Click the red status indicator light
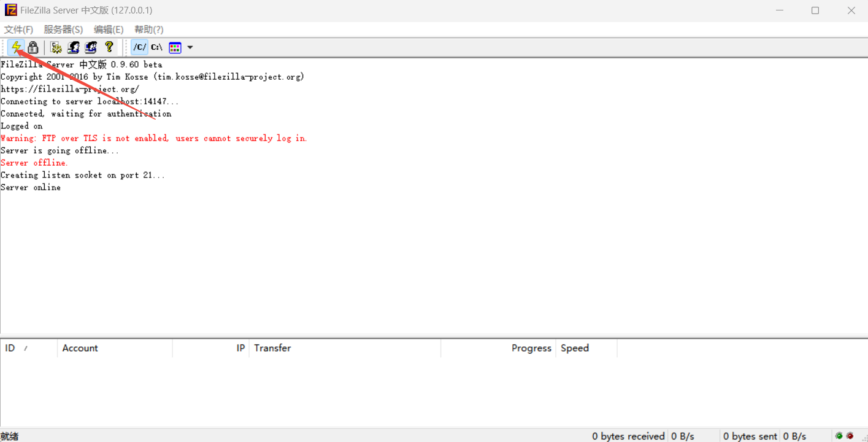868x442 pixels. tap(850, 436)
